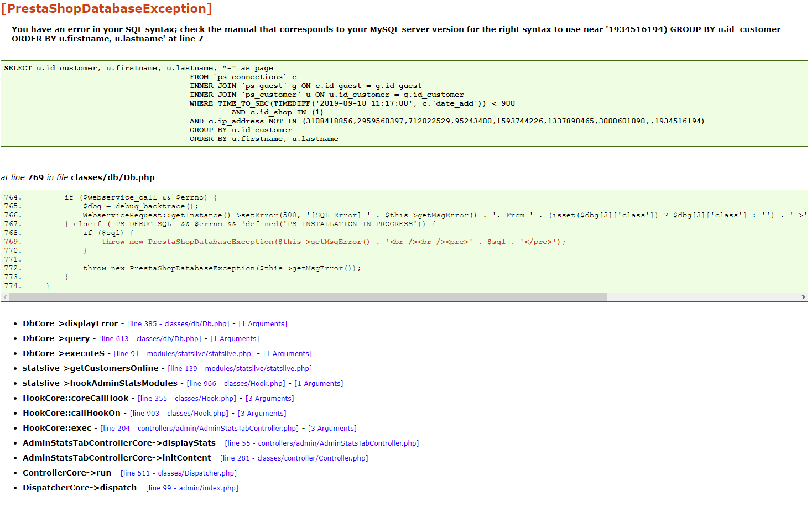Expand 1 Arguments for statslive->hookAdminStatsModules
Viewport: 812px width, 512px height.
pyautogui.click(x=319, y=384)
